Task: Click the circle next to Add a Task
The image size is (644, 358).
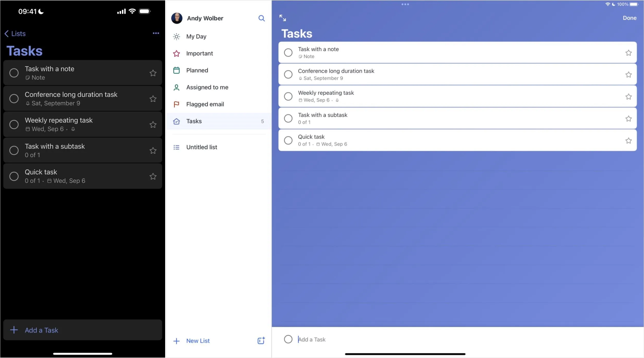Action: pyautogui.click(x=288, y=339)
